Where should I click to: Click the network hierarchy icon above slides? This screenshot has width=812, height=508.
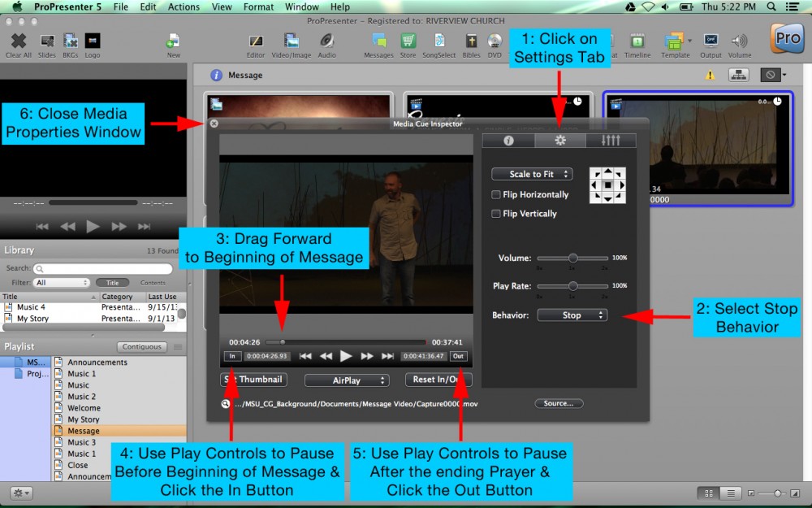tap(738, 75)
